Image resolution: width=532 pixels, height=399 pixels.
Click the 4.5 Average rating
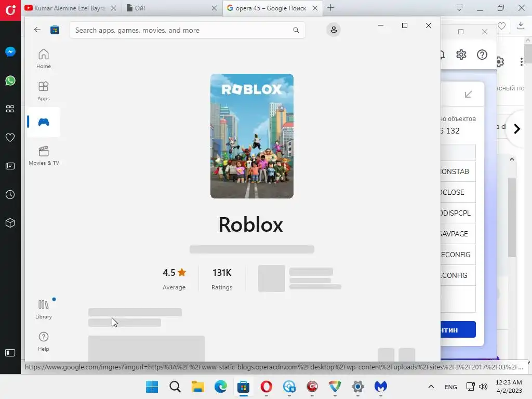[174, 279]
